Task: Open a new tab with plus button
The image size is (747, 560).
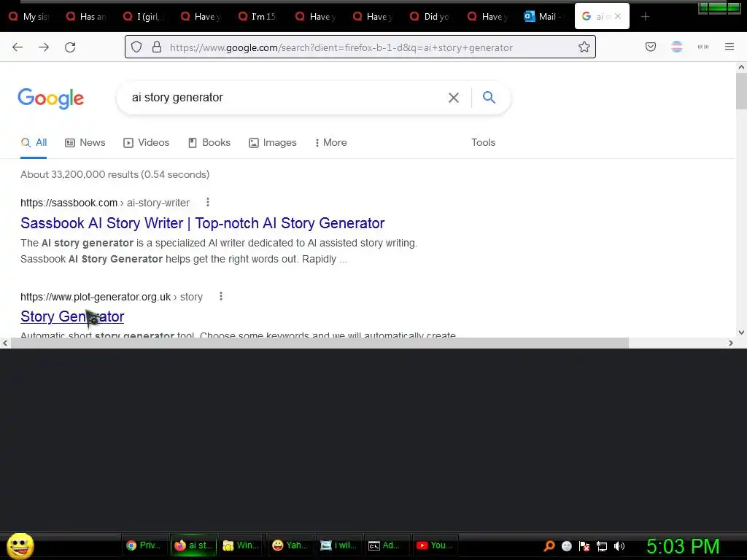Action: tap(645, 17)
